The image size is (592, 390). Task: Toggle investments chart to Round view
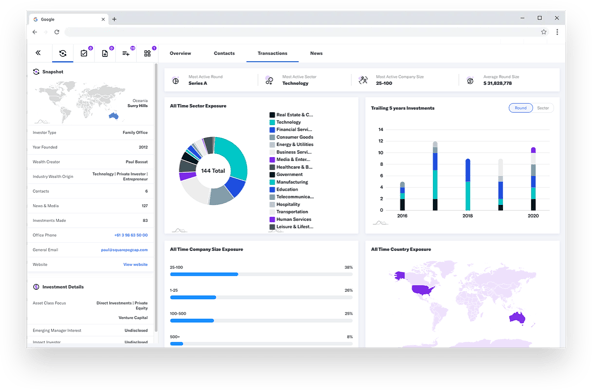pos(521,108)
